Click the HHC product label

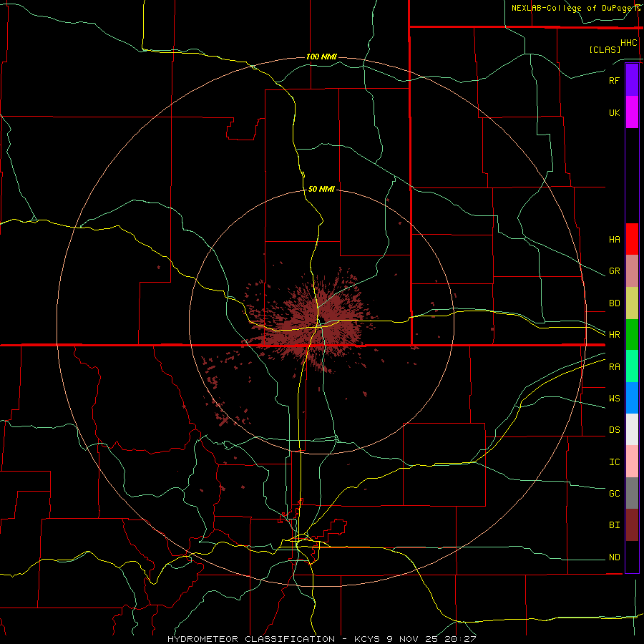tap(628, 43)
